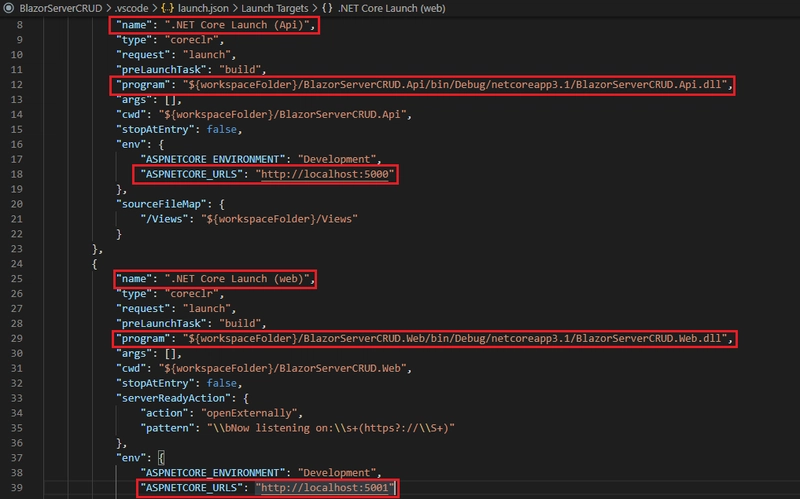Image resolution: width=800 pixels, height=499 pixels.
Task: Choose the Launch Targets breadcrumb
Action: coord(274,8)
